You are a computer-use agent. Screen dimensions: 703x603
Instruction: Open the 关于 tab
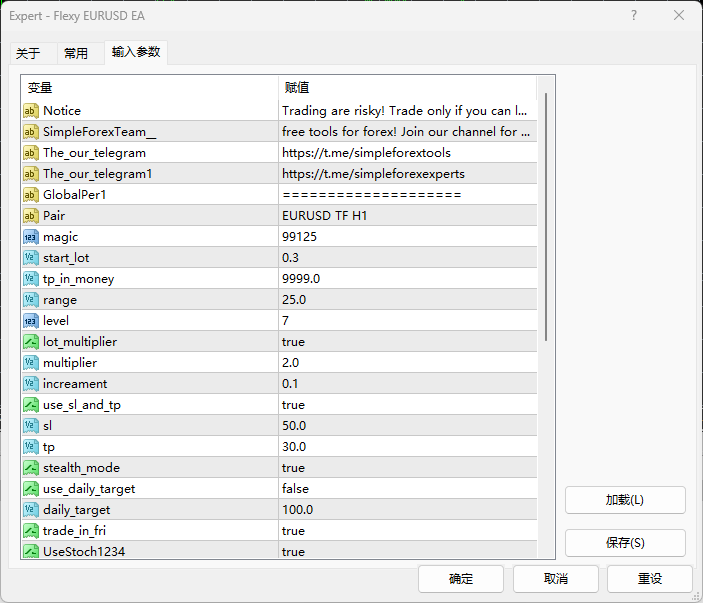(x=28, y=54)
